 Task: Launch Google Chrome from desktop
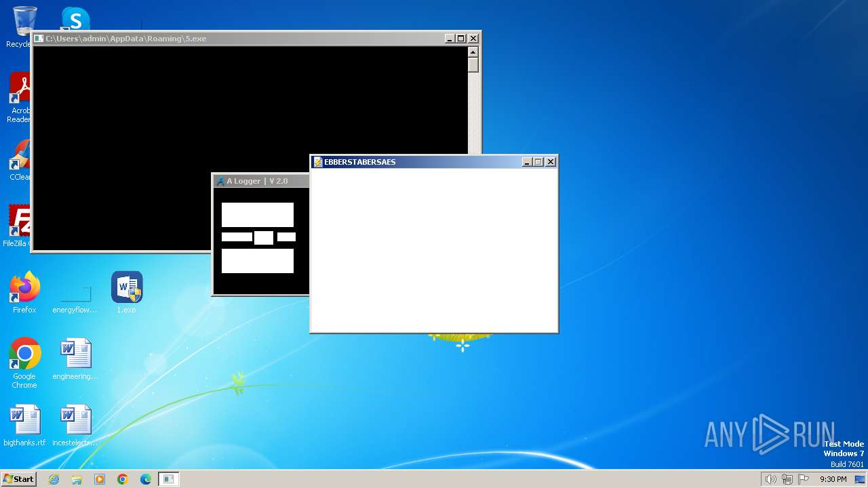click(24, 363)
